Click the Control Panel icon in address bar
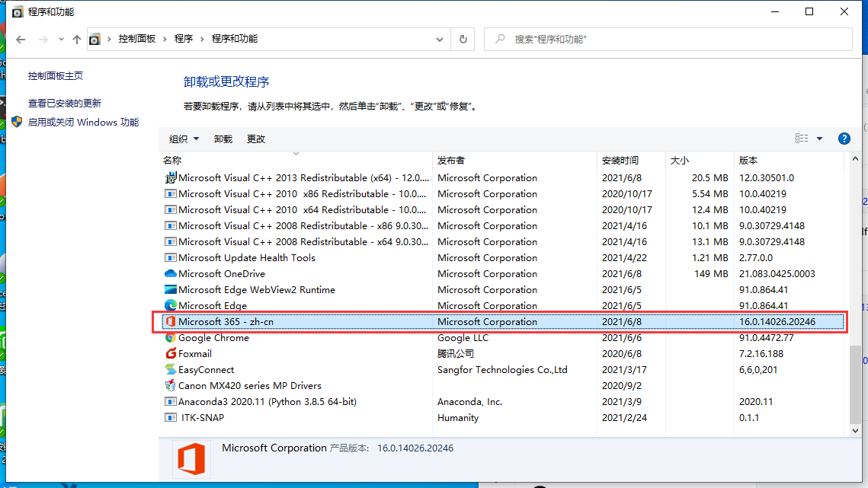The height and width of the screenshot is (488, 868). pos(95,40)
